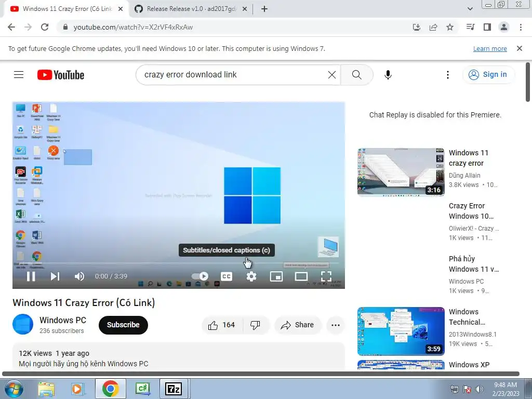532x399 pixels.
Task: Pause the video
Action: coord(31,276)
